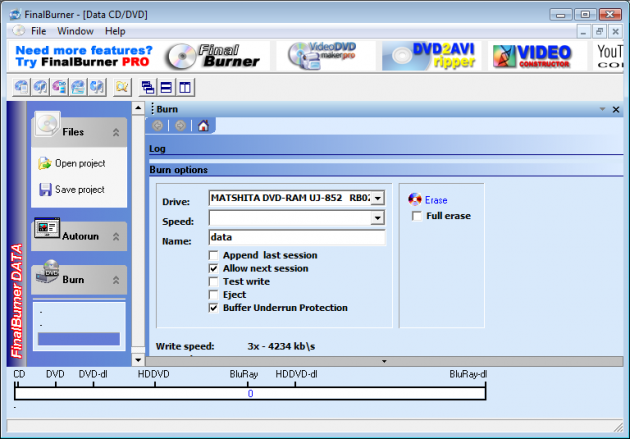630x439 pixels.
Task: Tick the Full erase checkbox
Action: pyautogui.click(x=417, y=216)
